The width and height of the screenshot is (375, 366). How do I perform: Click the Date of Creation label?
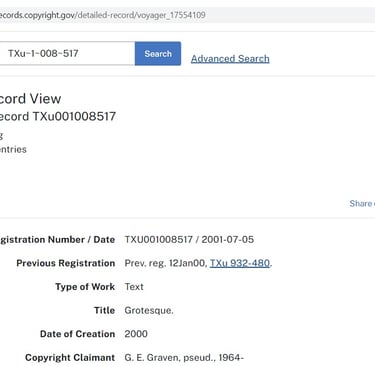[x=78, y=334]
